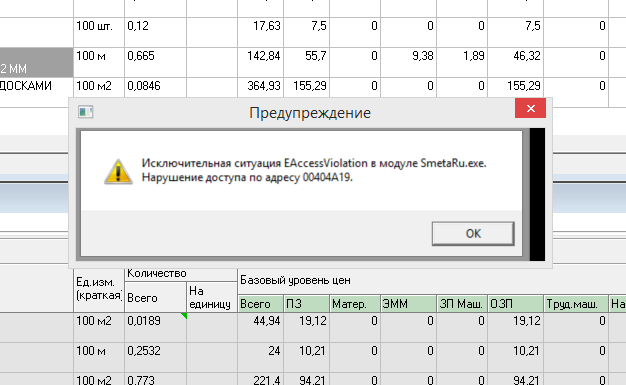626x385 pixels.
Task: Click the 142,84 total cell
Action: [260, 62]
